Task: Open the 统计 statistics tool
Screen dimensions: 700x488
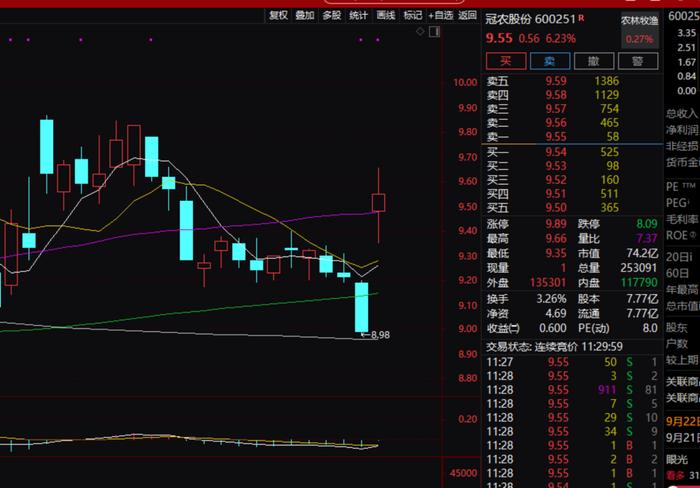Action: pos(358,16)
